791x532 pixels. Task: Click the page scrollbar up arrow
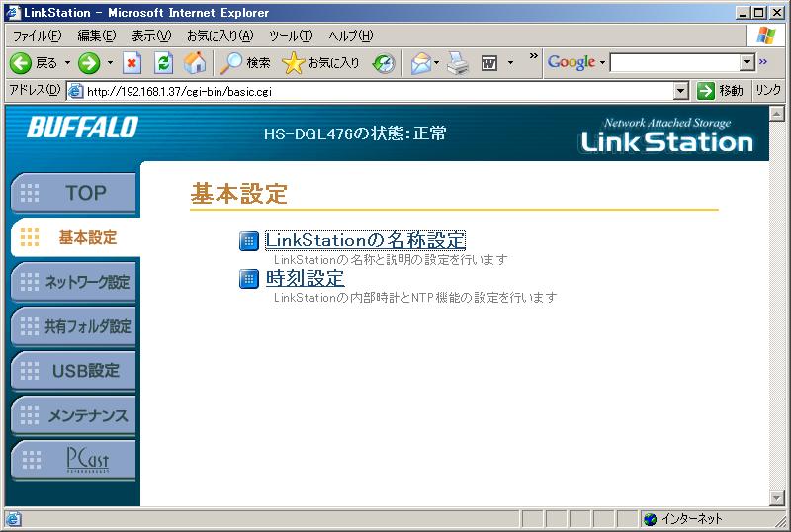777,114
